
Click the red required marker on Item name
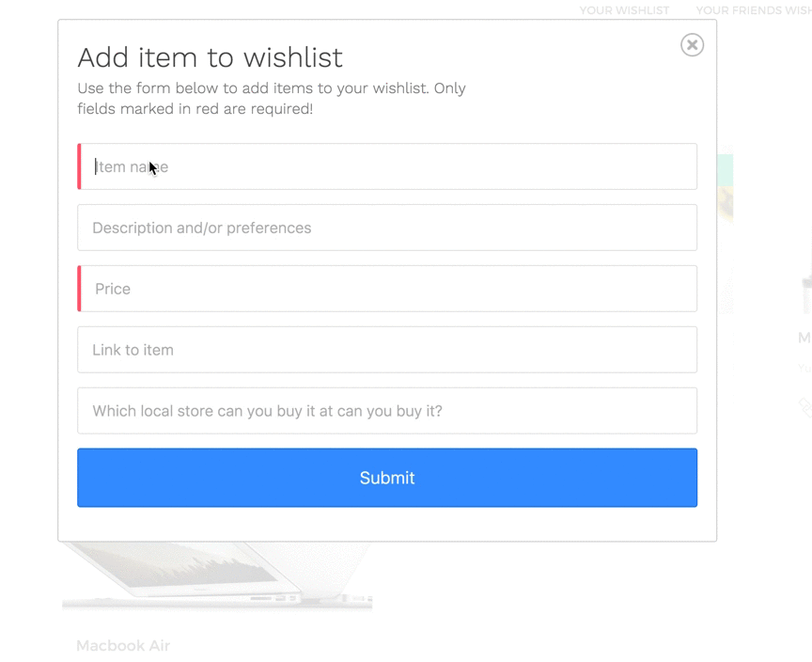(79, 166)
